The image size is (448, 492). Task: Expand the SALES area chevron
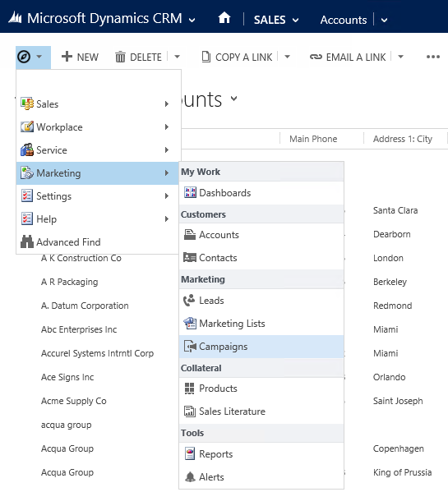tap(295, 21)
